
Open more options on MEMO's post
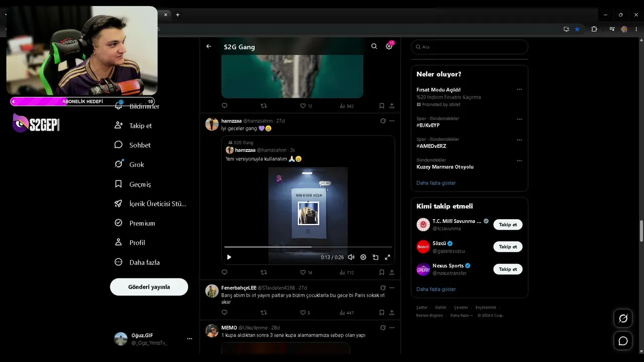coord(392,327)
